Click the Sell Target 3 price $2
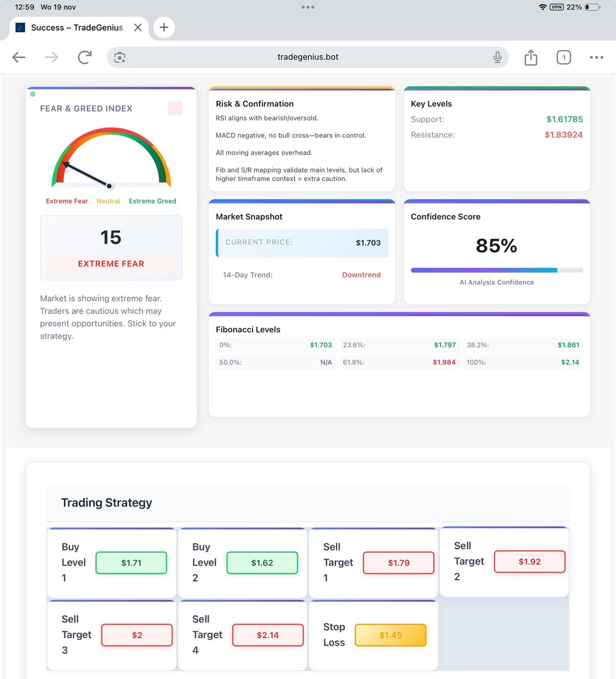 coord(137,635)
